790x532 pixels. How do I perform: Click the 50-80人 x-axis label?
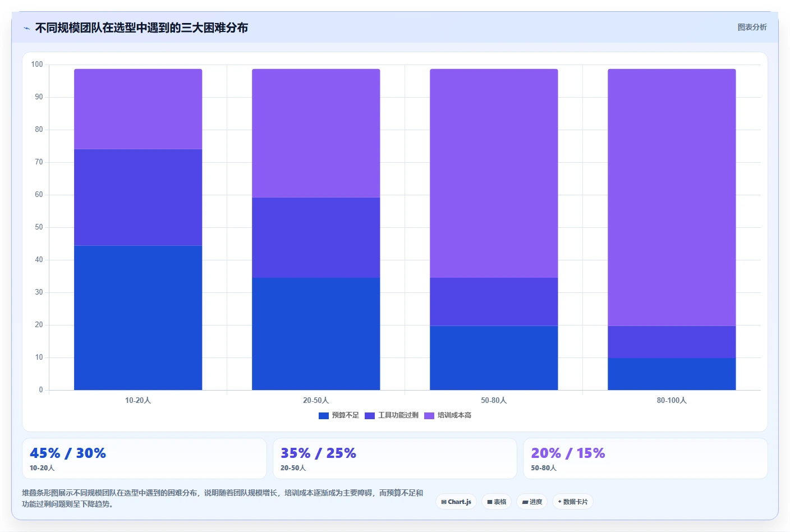coord(494,400)
